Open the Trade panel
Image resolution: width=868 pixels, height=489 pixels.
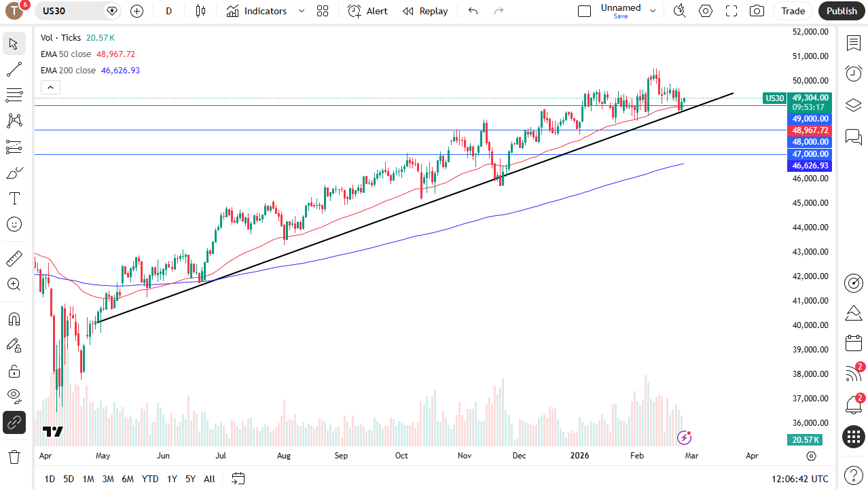(x=793, y=11)
